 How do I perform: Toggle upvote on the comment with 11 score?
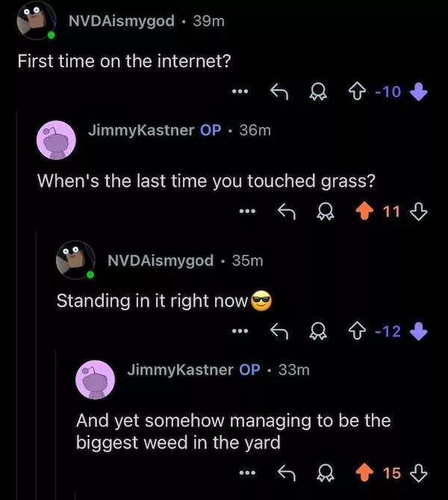coord(364,211)
